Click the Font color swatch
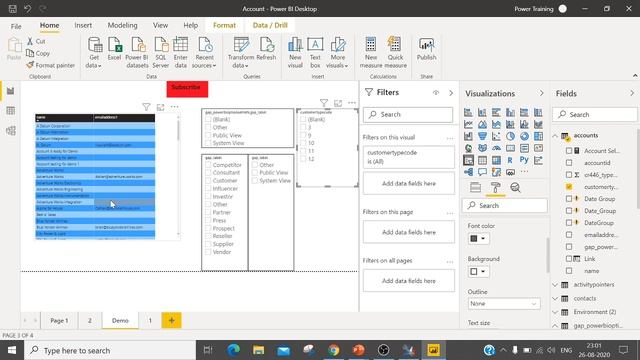Image resolution: width=640 pixels, height=360 pixels. tap(474, 239)
